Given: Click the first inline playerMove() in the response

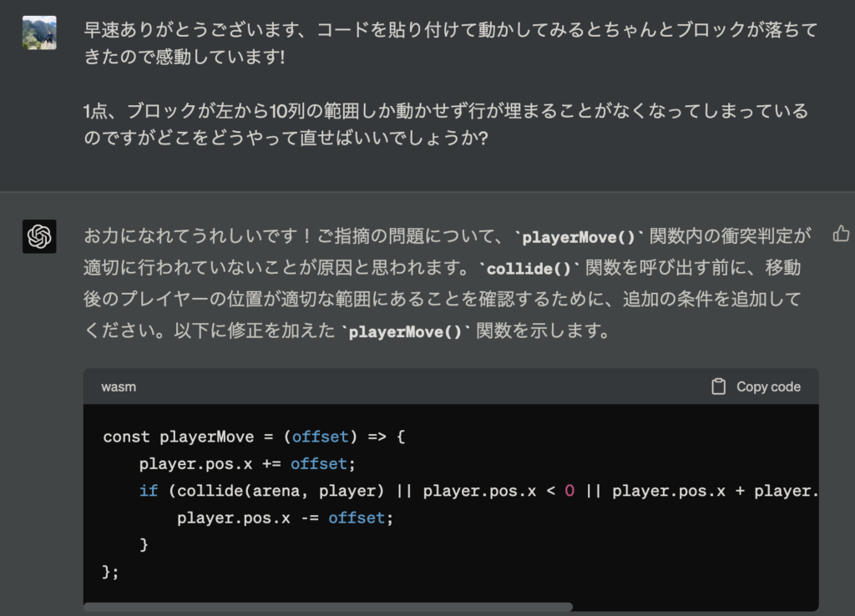Looking at the screenshot, I should [578, 238].
